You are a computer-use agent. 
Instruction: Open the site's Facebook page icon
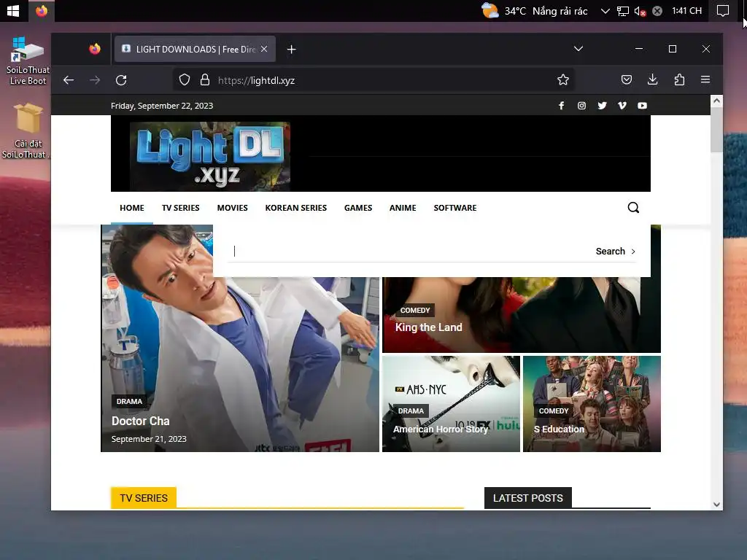(x=561, y=106)
